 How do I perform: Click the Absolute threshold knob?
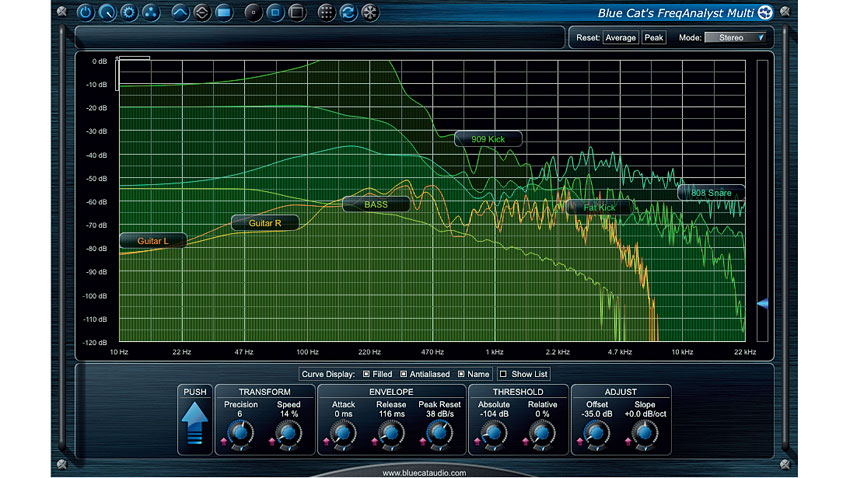coord(494,433)
